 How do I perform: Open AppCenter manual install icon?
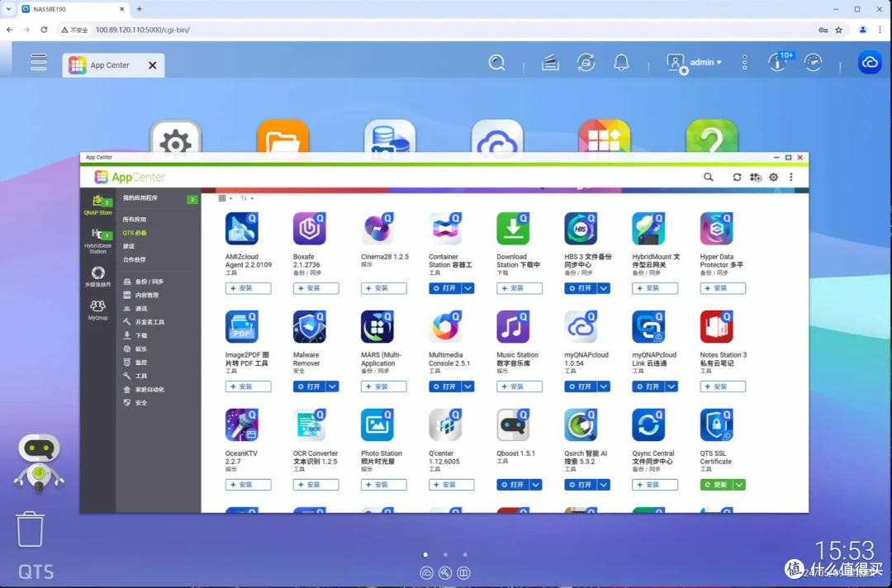pyautogui.click(x=756, y=178)
